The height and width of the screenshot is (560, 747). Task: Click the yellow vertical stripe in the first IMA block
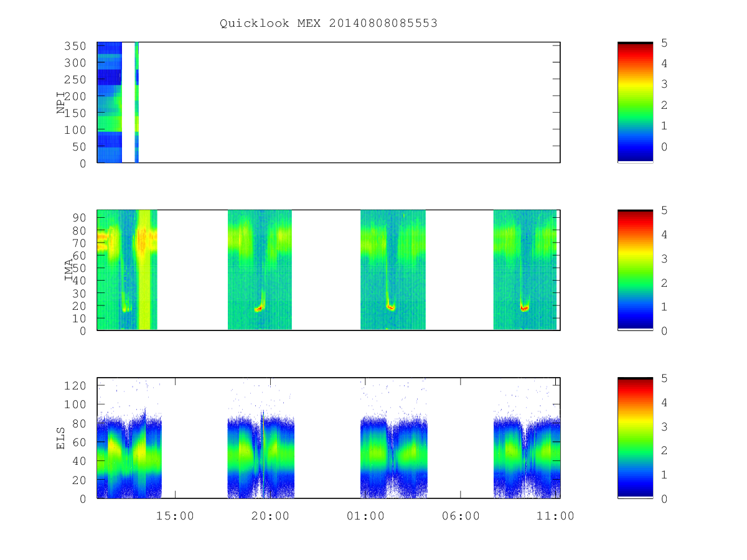(144, 270)
